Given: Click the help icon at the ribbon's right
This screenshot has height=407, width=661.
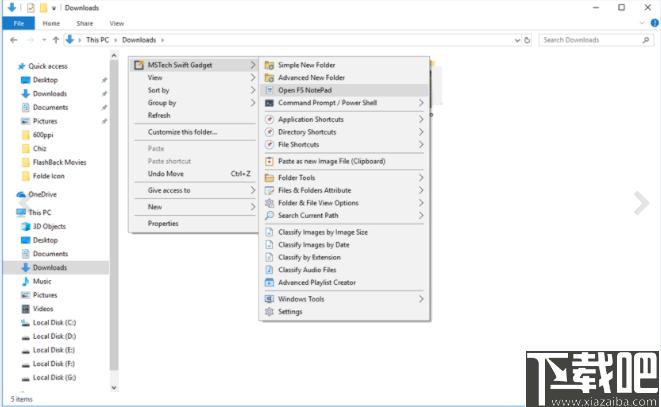Looking at the screenshot, I should [655, 23].
